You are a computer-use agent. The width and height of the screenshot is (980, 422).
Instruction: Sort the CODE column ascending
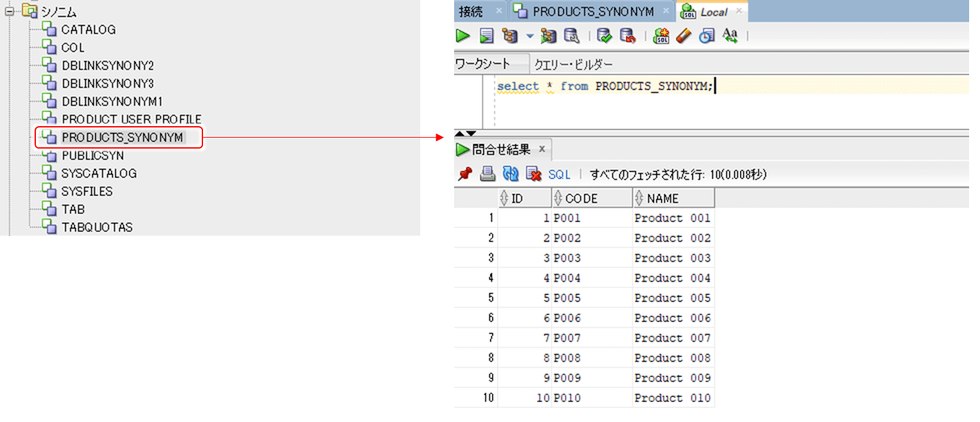[579, 197]
